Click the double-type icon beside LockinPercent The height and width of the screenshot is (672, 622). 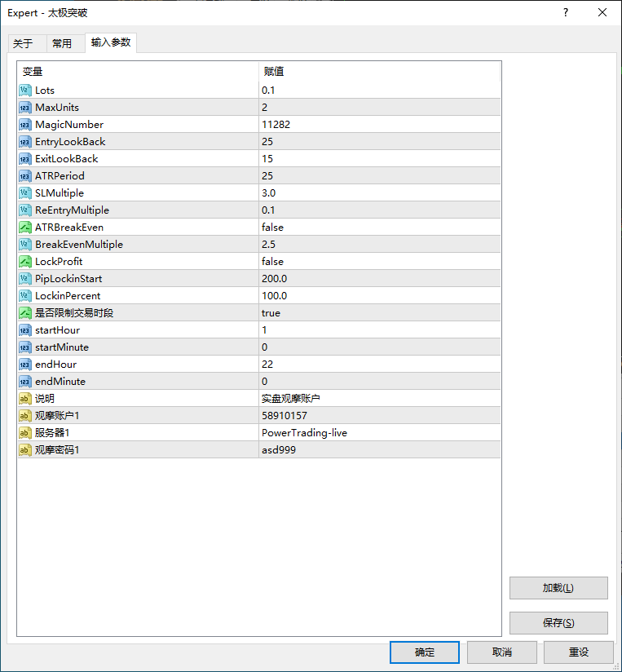24,296
